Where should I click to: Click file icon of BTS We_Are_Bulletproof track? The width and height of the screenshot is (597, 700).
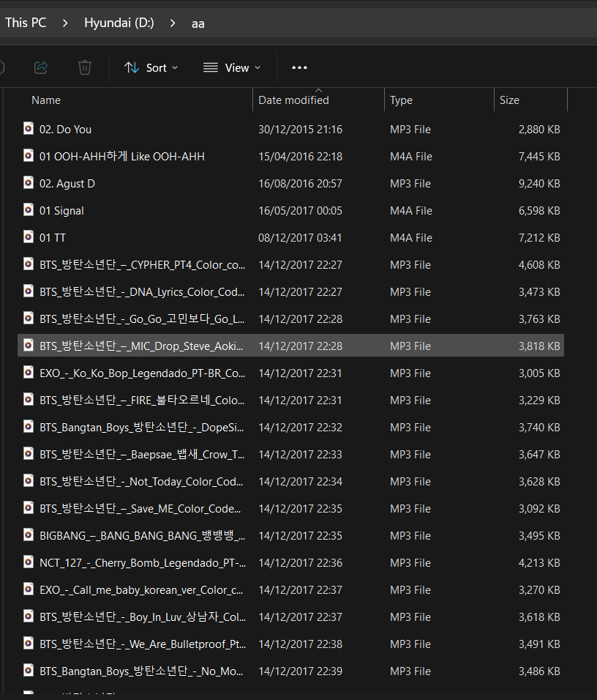[29, 644]
